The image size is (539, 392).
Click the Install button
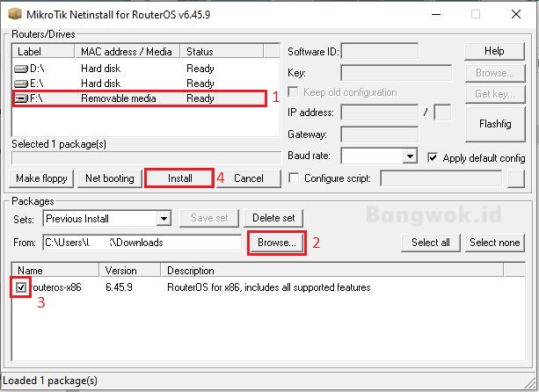tap(179, 178)
